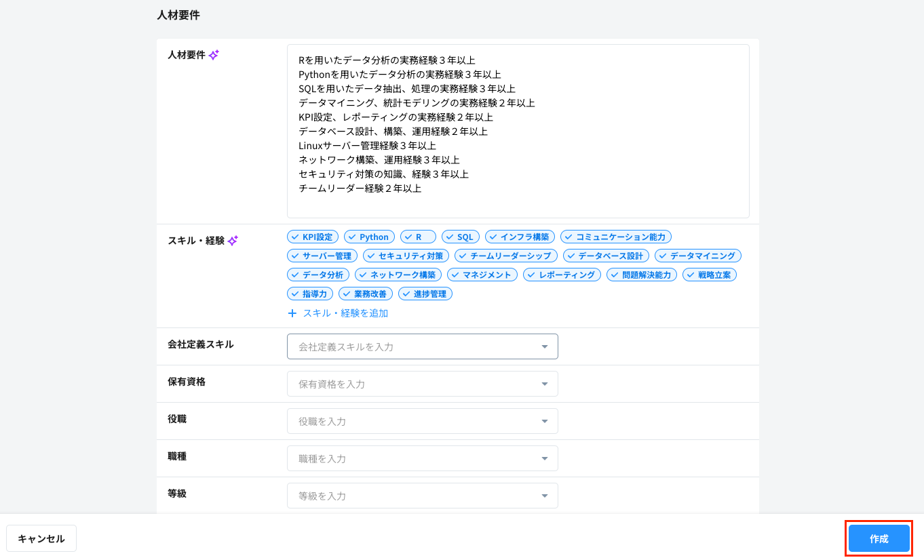This screenshot has width=924, height=560.
Task: Deselect the R skill tag
Action: (418, 236)
